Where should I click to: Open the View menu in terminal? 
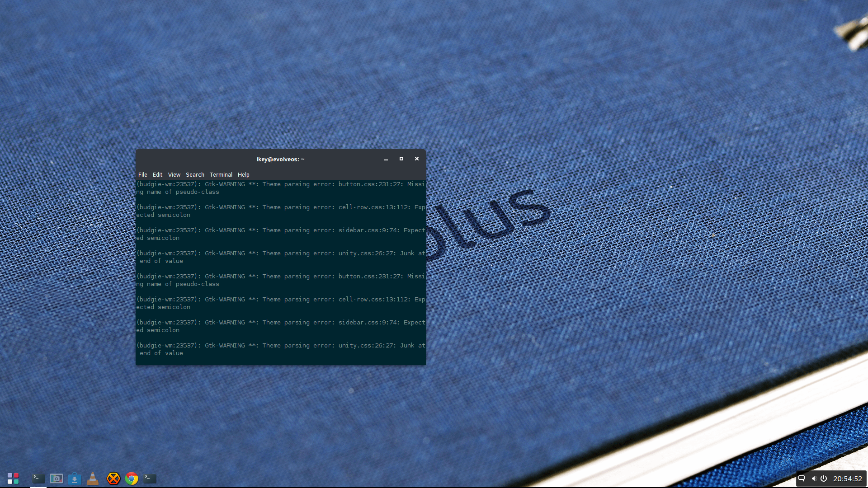174,175
